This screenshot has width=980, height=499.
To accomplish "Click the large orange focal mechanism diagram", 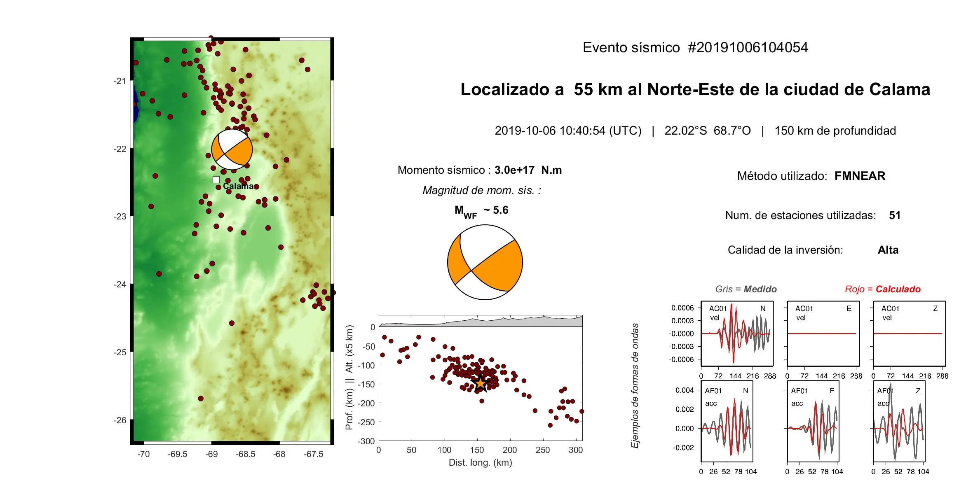I will tap(485, 262).
